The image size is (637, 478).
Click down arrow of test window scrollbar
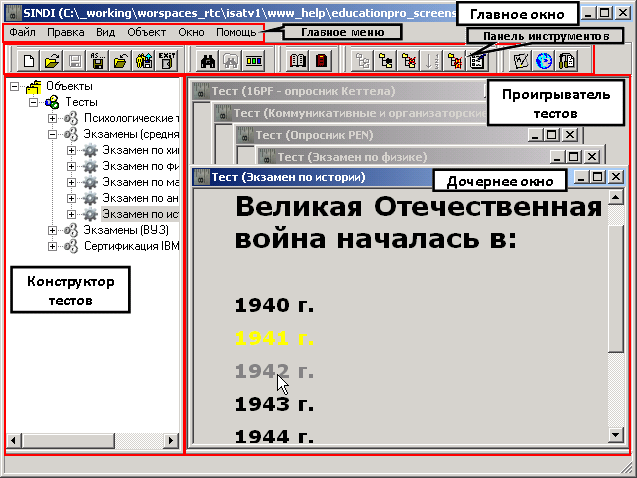coord(616,434)
